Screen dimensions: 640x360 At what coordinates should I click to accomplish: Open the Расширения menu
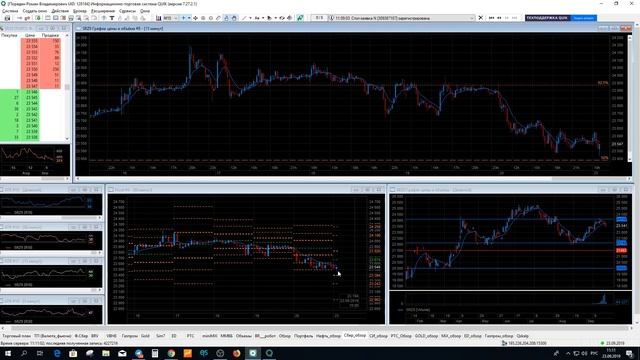102,11
